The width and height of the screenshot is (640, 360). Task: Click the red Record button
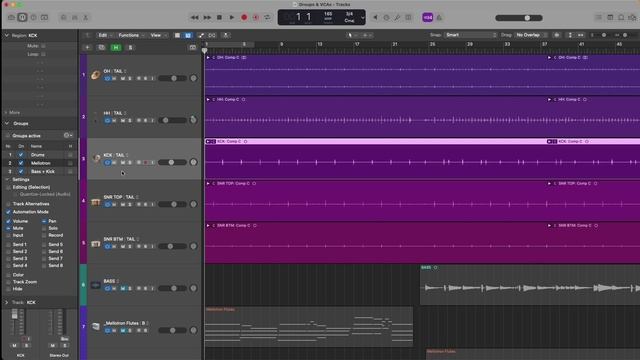coord(244,18)
